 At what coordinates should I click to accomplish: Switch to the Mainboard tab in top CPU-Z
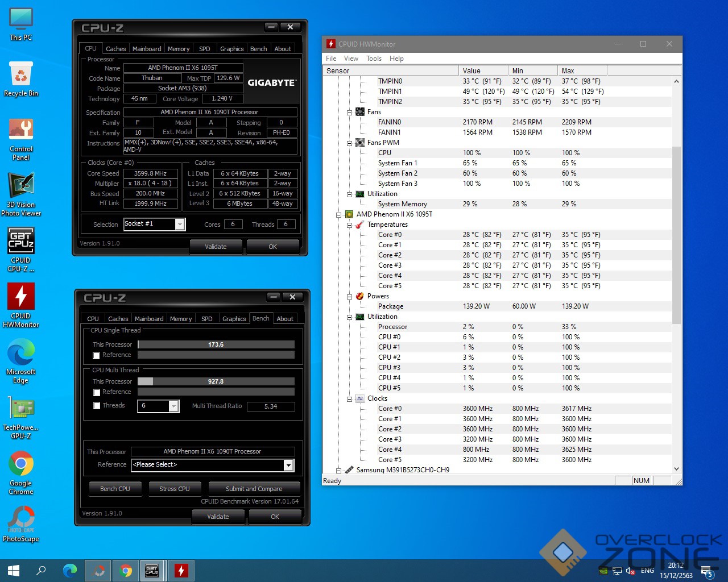coord(147,49)
